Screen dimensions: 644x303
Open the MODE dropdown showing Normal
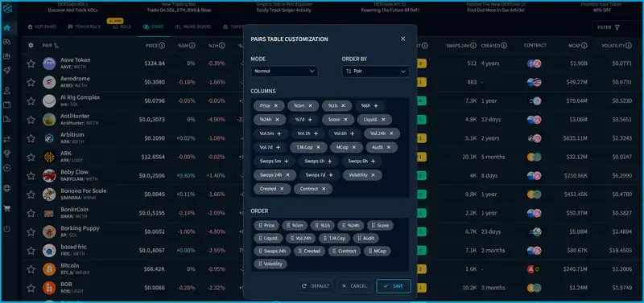tap(284, 72)
